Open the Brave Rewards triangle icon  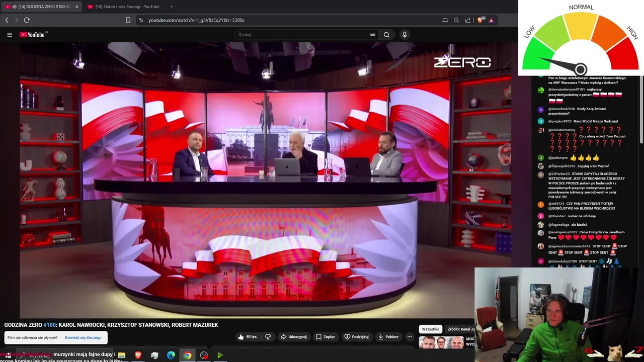(491, 20)
